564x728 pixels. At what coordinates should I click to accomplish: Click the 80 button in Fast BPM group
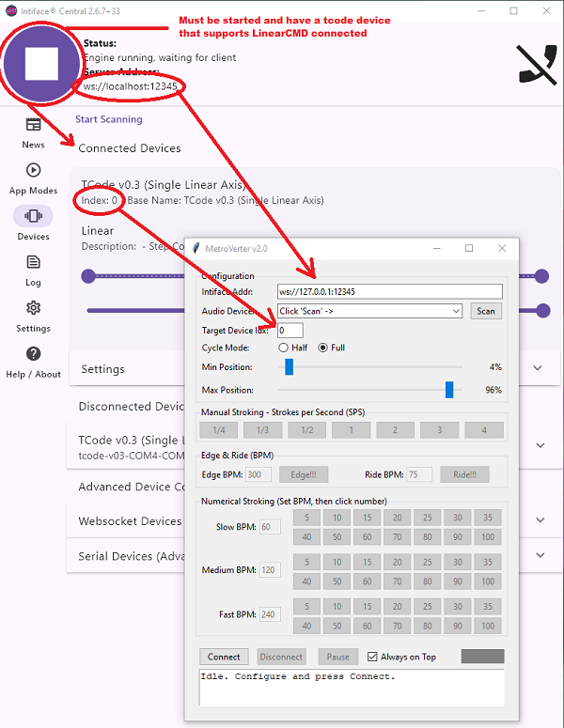pyautogui.click(x=428, y=626)
